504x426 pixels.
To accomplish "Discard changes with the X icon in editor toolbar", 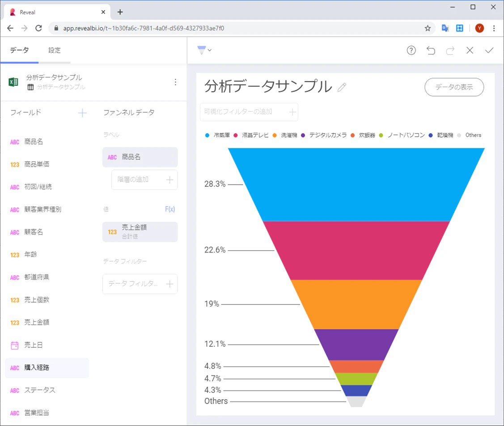I will (470, 51).
